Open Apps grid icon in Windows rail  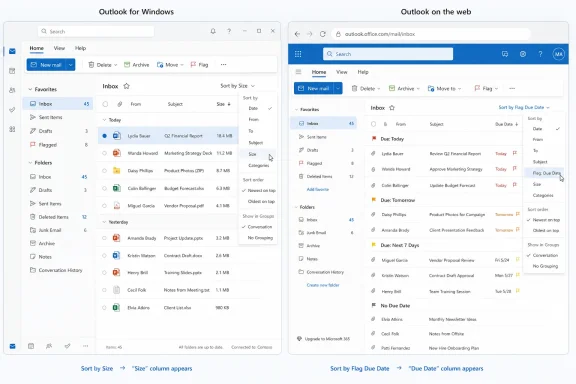(12, 129)
